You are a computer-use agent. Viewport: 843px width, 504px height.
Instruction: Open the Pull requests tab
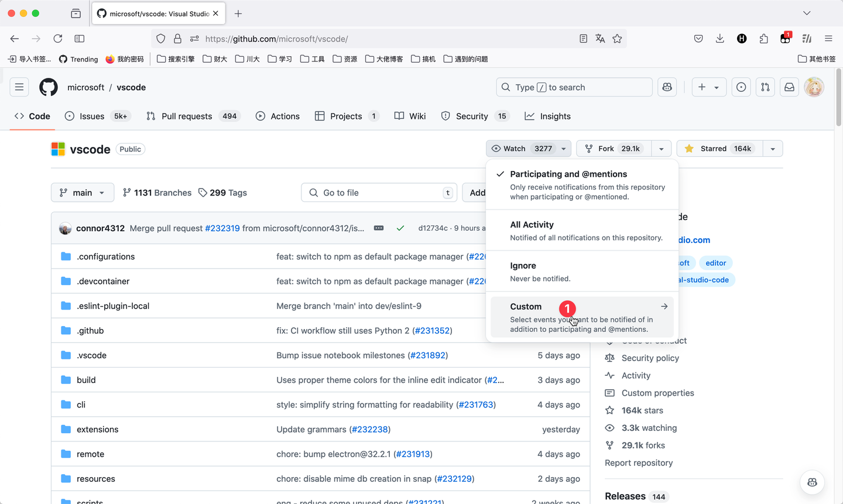coord(193,116)
